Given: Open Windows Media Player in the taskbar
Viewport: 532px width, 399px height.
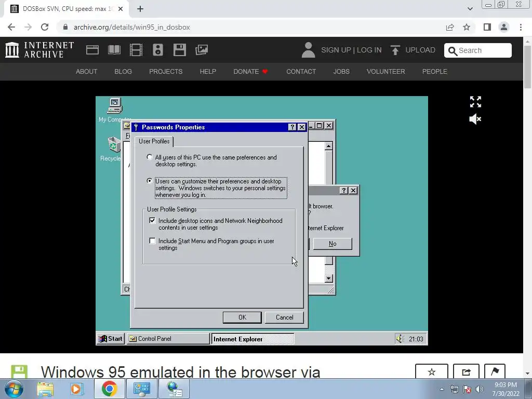Looking at the screenshot, I should pyautogui.click(x=77, y=389).
